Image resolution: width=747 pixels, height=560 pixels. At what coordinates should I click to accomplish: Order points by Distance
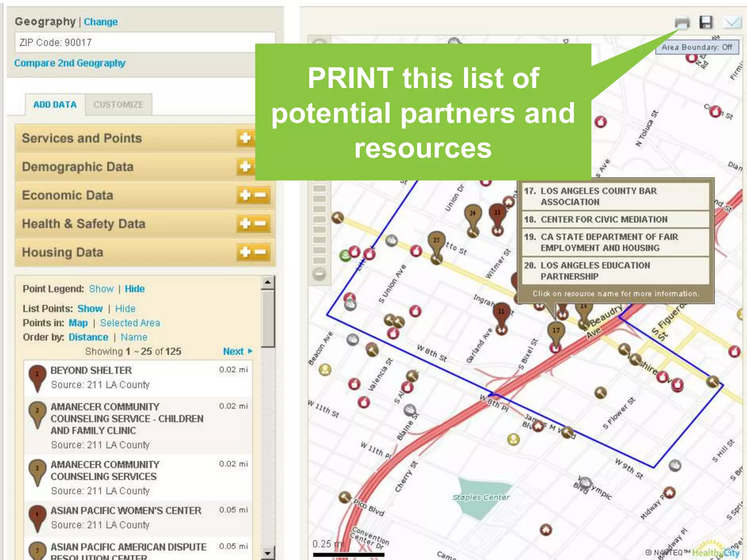tap(88, 337)
